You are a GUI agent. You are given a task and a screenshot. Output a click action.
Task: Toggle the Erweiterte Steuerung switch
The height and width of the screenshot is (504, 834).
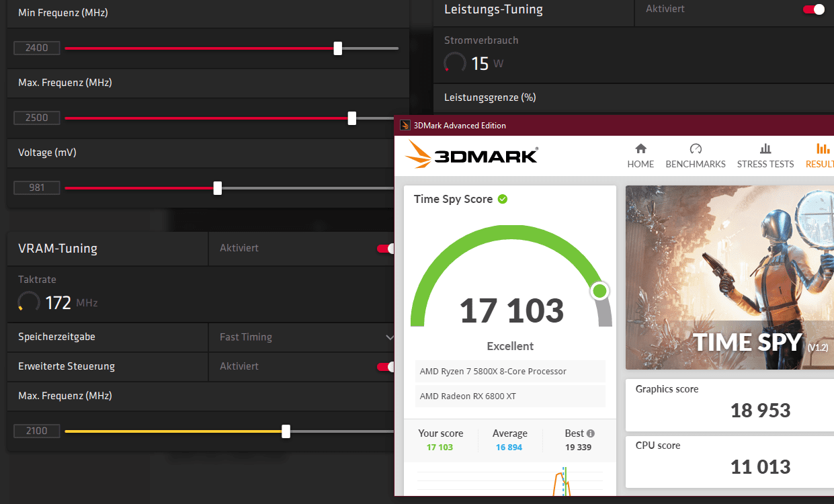tap(386, 367)
